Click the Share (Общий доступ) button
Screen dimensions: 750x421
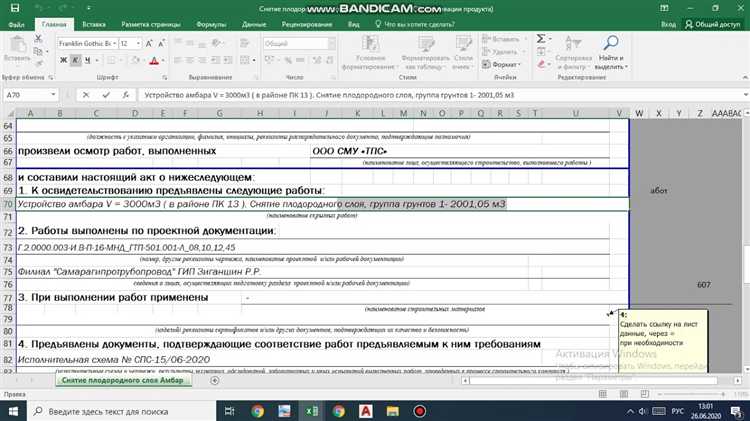[713, 24]
